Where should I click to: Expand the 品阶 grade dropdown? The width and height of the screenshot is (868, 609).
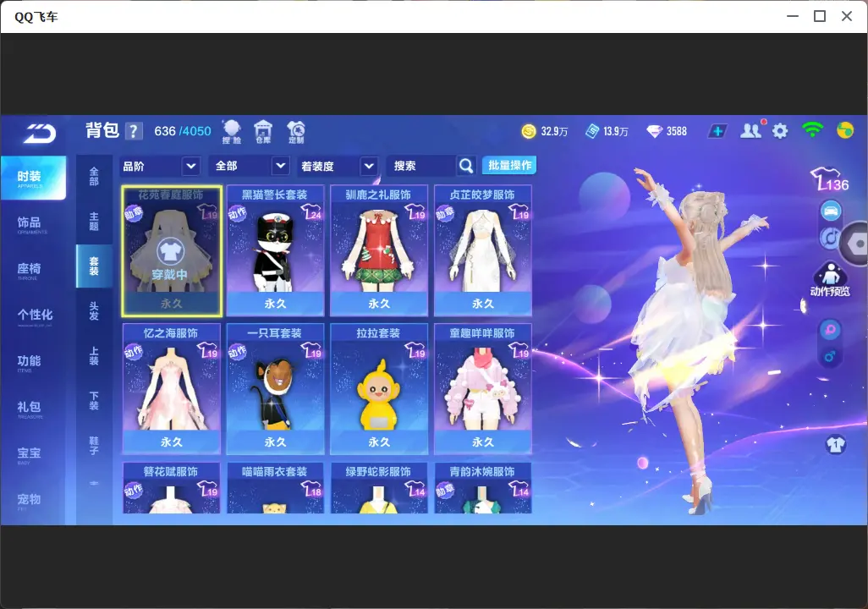pos(159,166)
